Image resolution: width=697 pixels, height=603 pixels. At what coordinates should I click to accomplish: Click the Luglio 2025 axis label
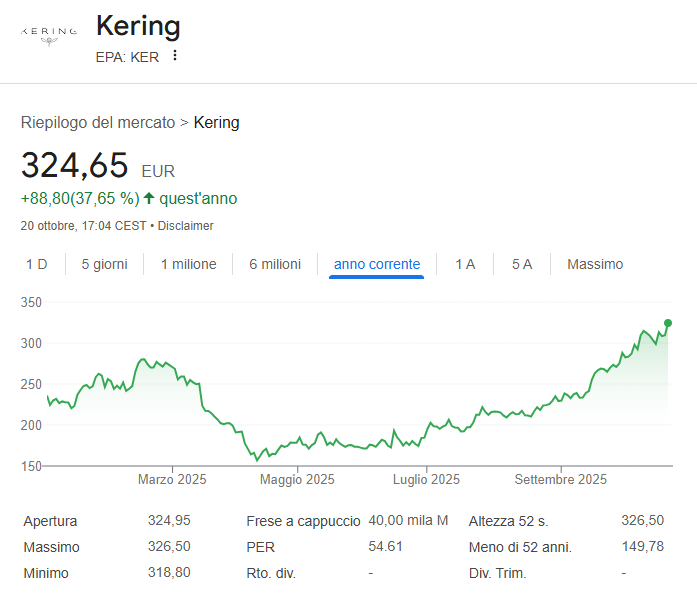tap(426, 480)
